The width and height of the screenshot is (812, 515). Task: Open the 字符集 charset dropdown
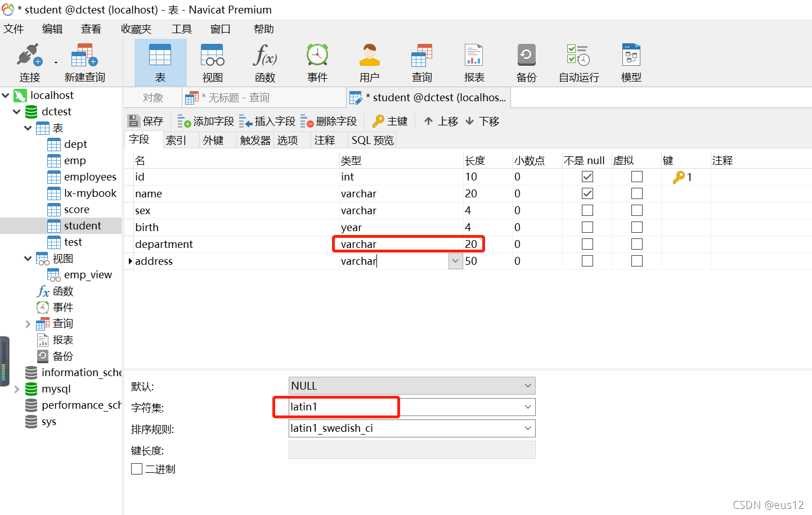528,407
